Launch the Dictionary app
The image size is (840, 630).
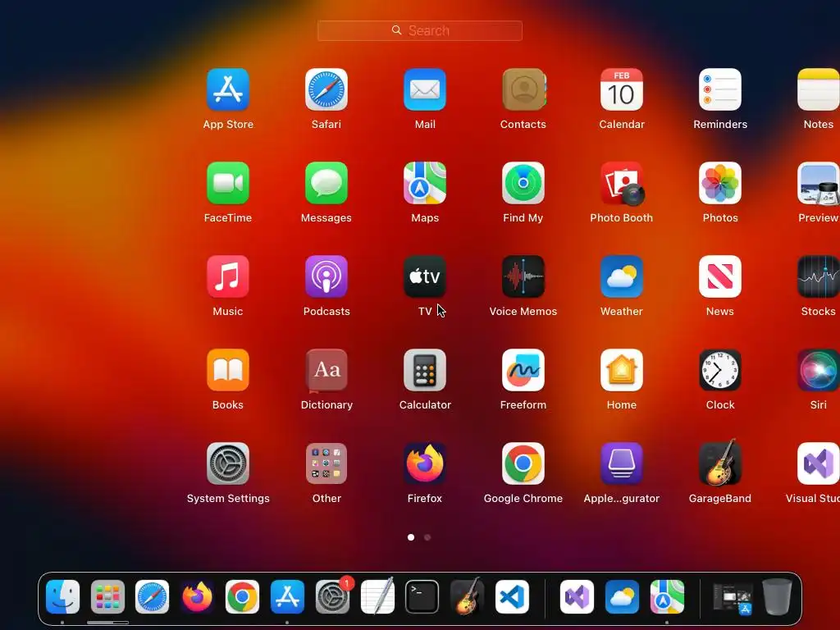(326, 370)
